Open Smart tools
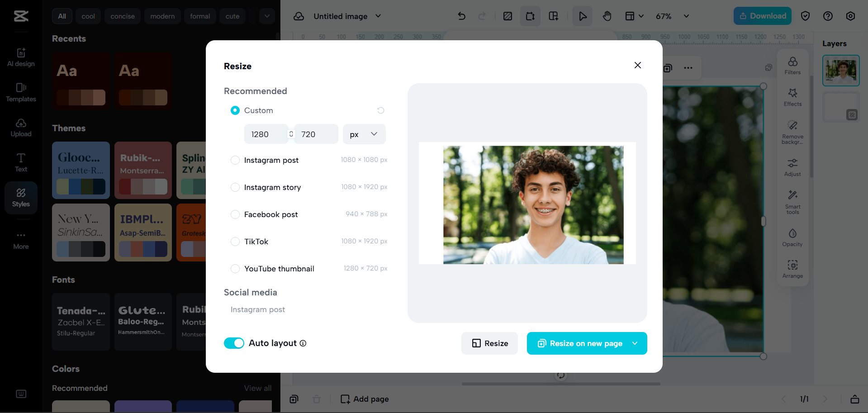This screenshot has width=868, height=413. tap(792, 202)
